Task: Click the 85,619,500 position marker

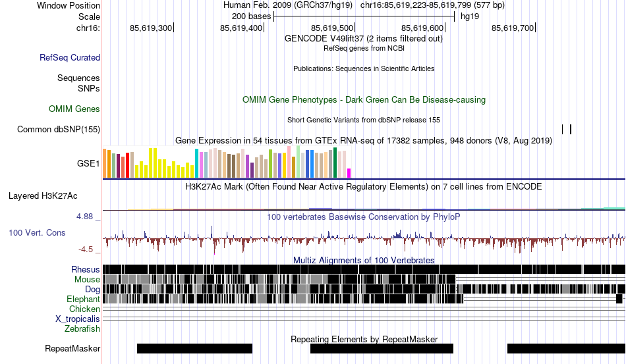Action: 333,28
